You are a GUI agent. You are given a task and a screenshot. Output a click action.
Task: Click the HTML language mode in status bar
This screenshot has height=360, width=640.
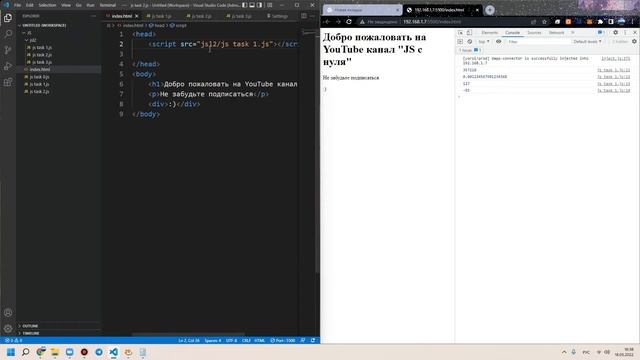(260, 340)
